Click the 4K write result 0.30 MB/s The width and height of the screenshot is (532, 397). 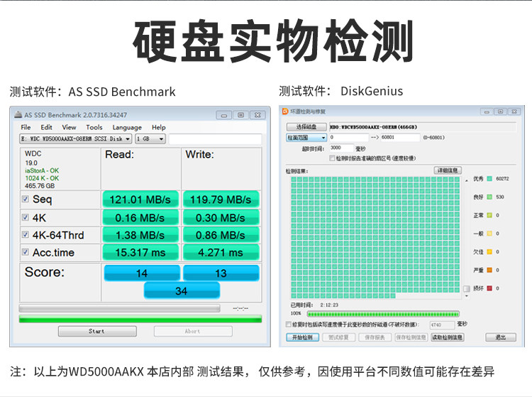pos(221,218)
